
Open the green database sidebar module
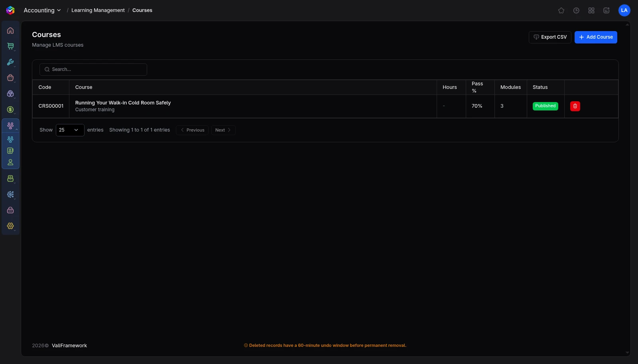[10, 179]
